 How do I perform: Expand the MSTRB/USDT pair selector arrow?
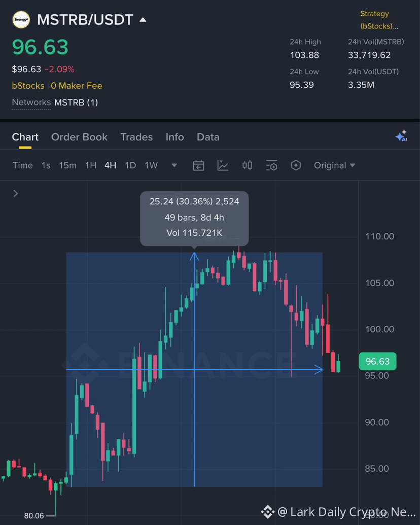pos(143,20)
